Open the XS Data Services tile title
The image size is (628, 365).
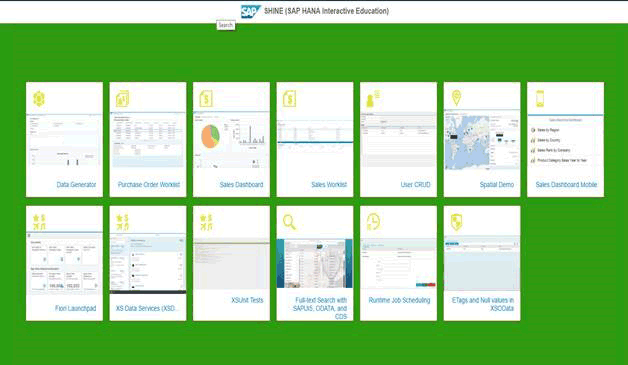coord(146,309)
